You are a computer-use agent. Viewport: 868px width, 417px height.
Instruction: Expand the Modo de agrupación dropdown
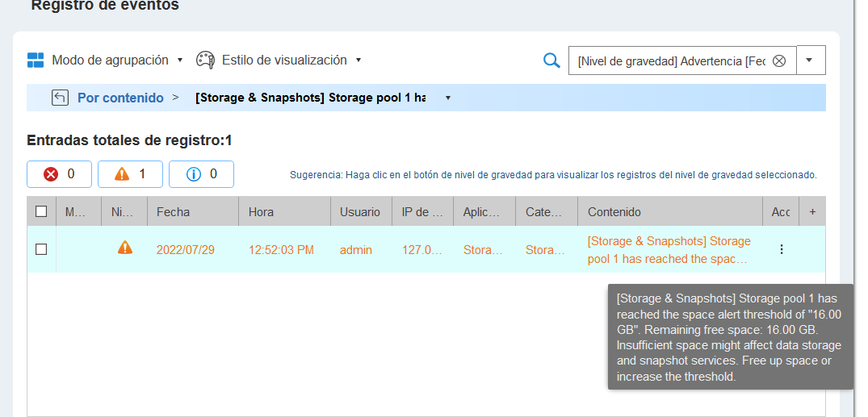(x=180, y=60)
